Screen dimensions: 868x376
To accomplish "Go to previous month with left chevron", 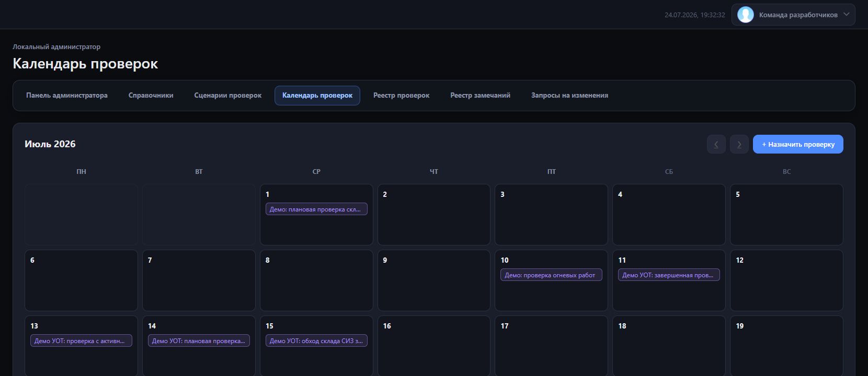I will tap(716, 144).
